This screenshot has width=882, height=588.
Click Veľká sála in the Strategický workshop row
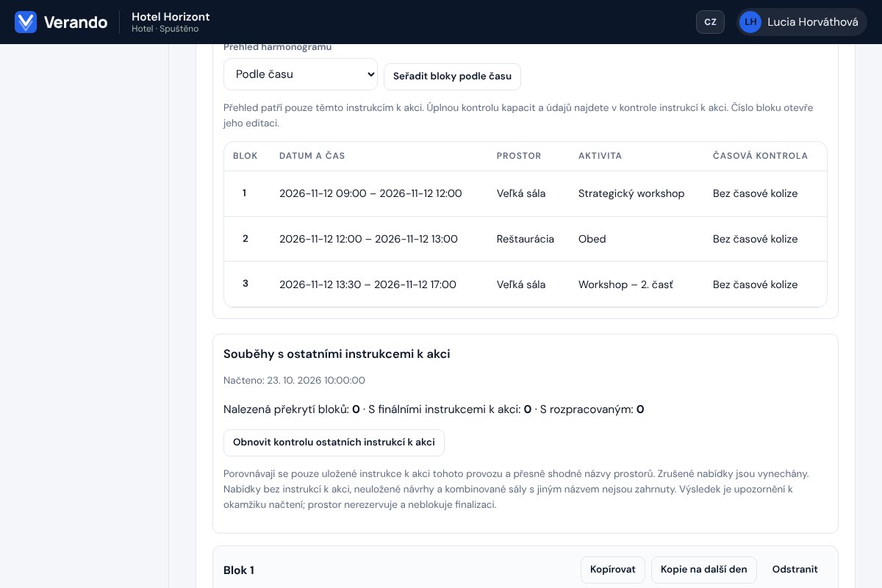521,193
